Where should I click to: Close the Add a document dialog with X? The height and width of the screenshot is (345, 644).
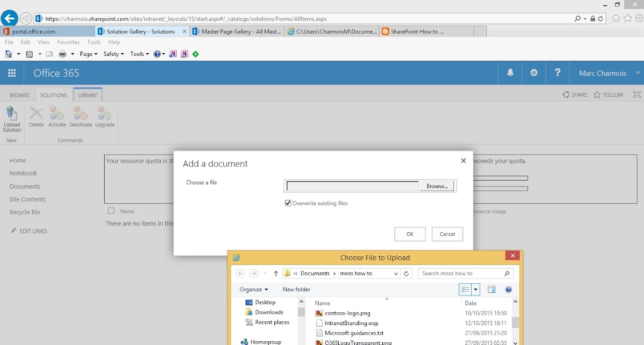click(x=464, y=161)
